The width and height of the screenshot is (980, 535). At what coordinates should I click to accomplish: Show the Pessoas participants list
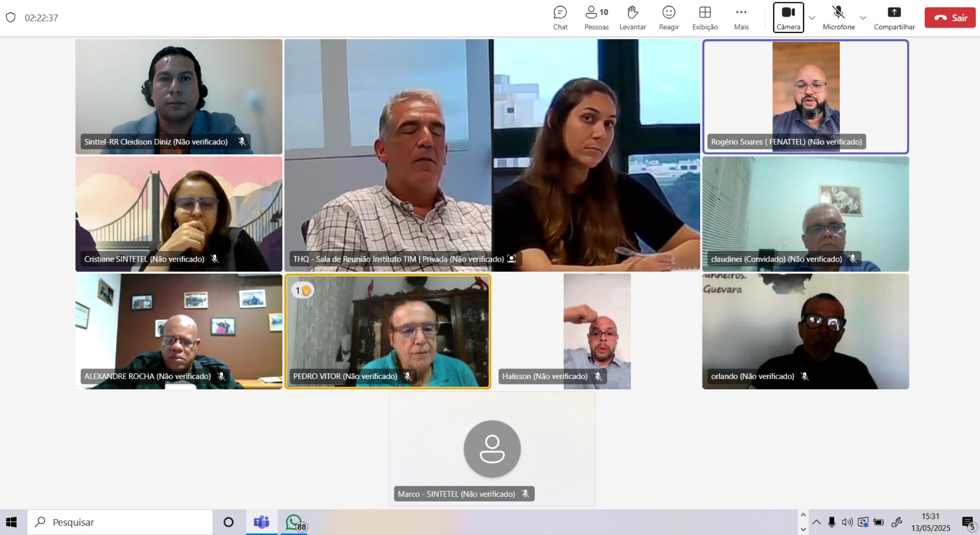596,18
